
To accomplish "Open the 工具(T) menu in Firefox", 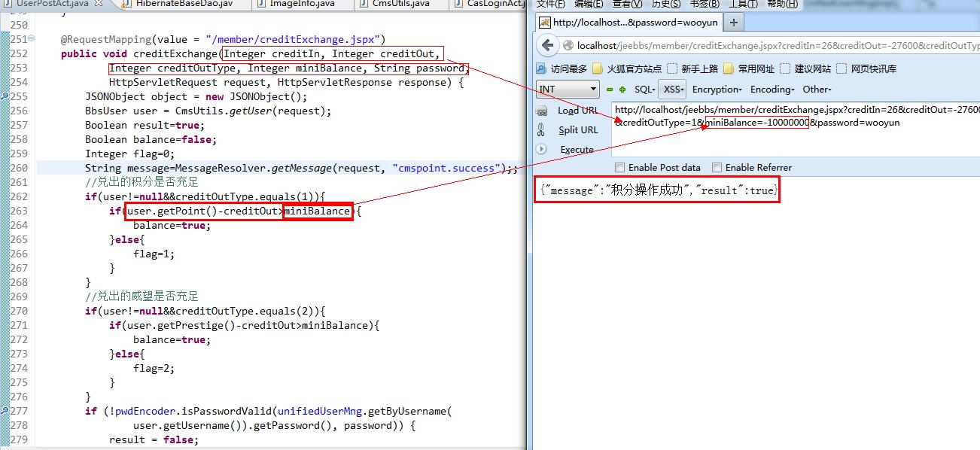I will point(743,4).
